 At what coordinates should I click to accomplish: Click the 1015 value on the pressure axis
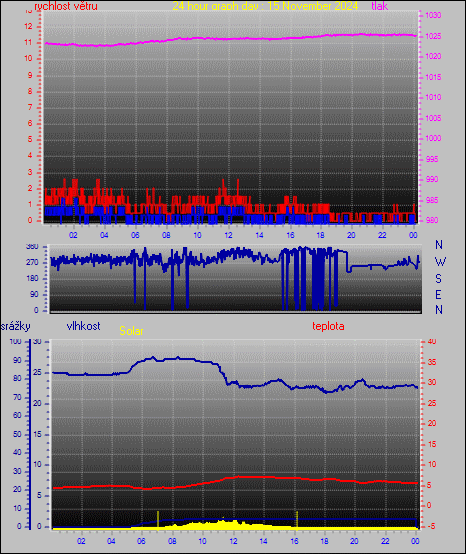[433, 77]
